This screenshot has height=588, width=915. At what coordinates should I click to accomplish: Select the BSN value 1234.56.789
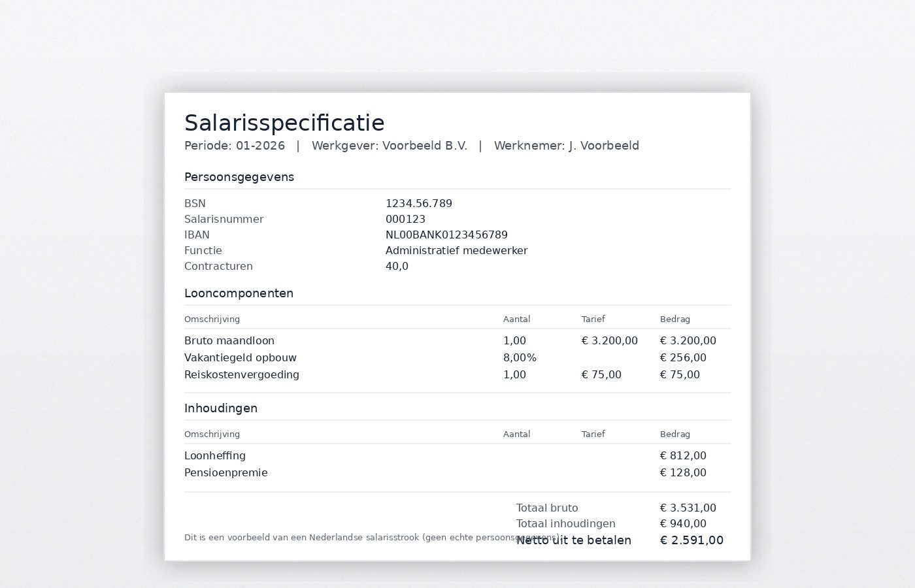(x=419, y=203)
